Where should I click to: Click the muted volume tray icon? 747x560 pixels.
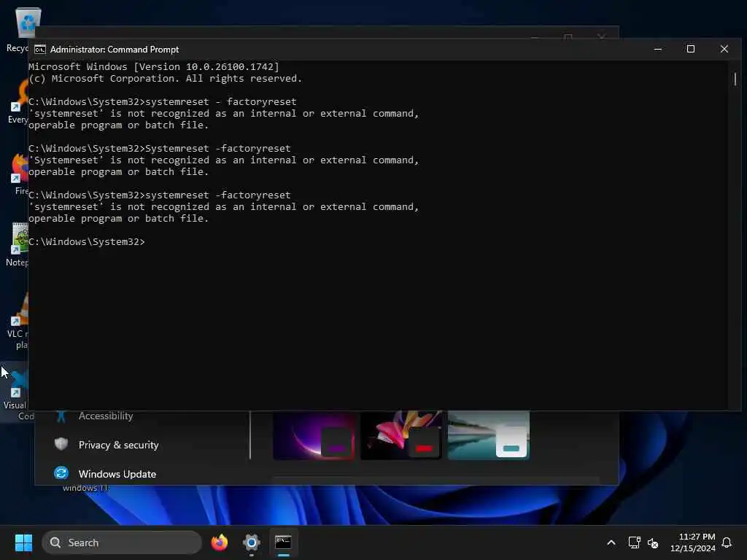653,542
